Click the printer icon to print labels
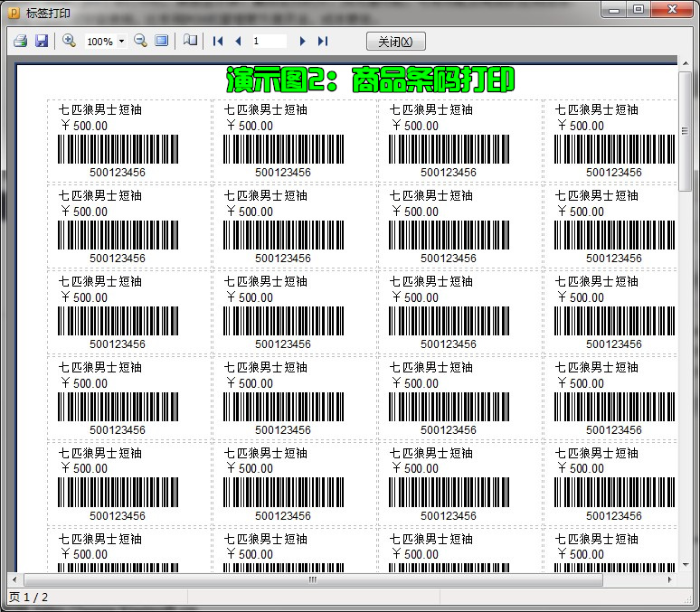700x612 pixels. click(x=21, y=41)
